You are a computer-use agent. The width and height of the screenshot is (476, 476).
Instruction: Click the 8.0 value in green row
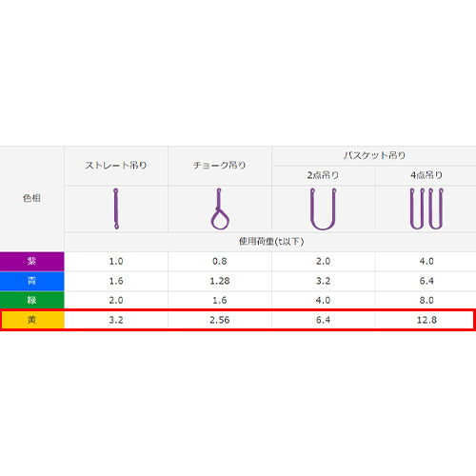click(426, 300)
